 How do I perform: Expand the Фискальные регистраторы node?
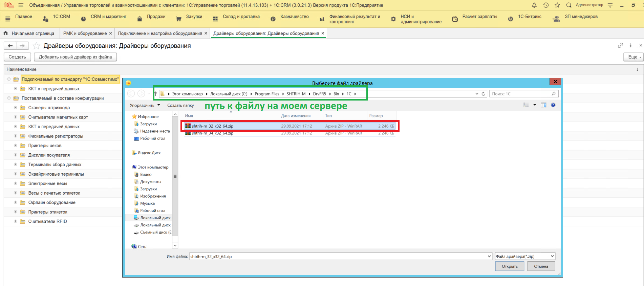[x=15, y=136]
